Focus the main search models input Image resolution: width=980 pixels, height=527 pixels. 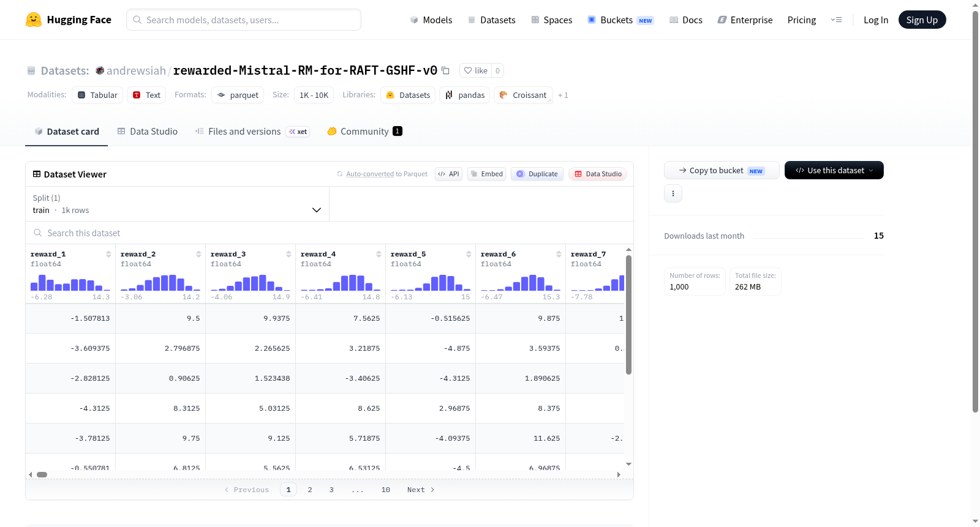(x=244, y=20)
